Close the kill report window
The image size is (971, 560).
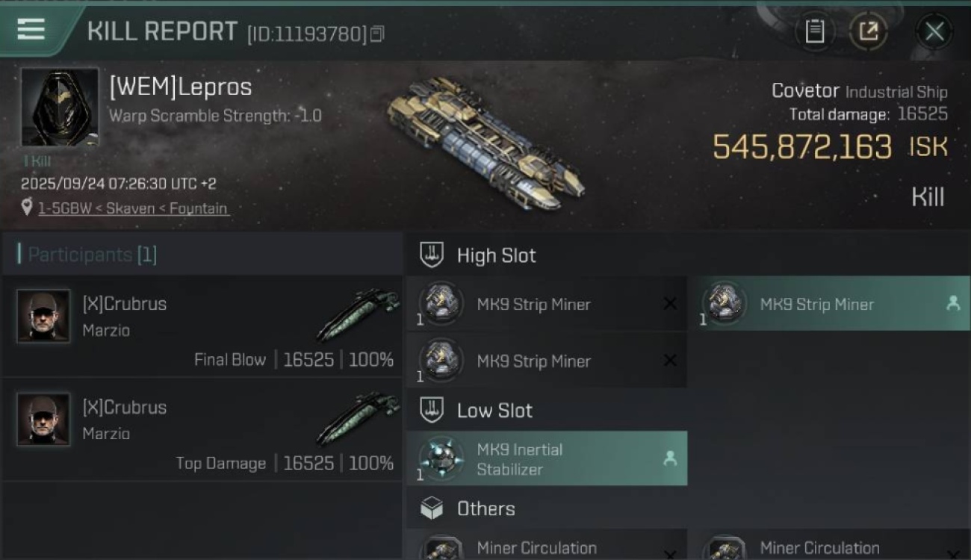click(934, 31)
